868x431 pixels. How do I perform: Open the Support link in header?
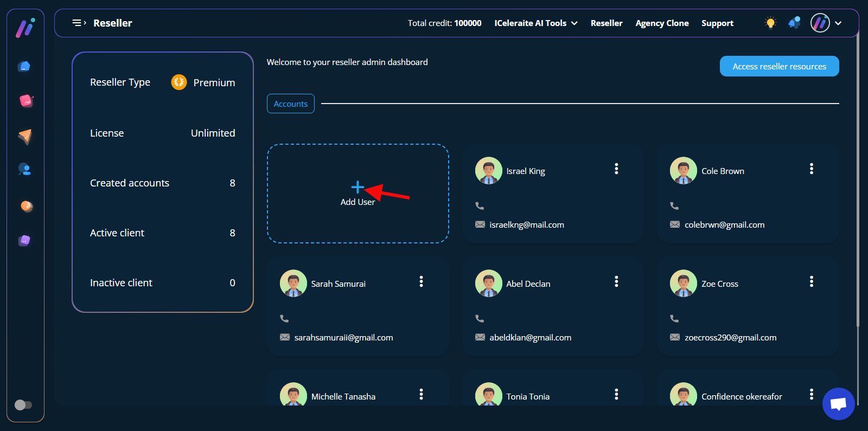point(717,23)
